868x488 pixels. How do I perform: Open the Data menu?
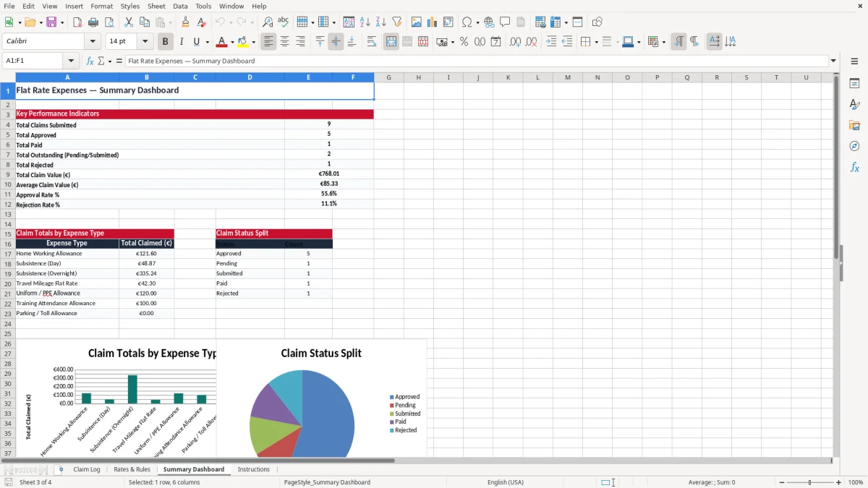coord(180,6)
